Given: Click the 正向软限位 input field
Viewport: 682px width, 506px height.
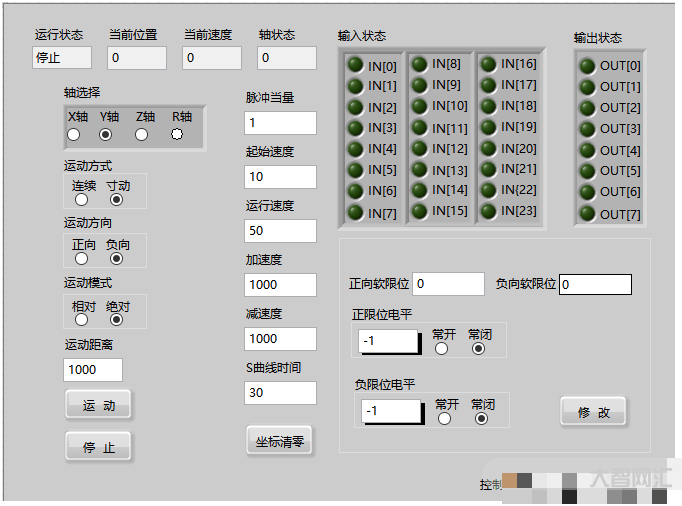Looking at the screenshot, I should point(448,284).
